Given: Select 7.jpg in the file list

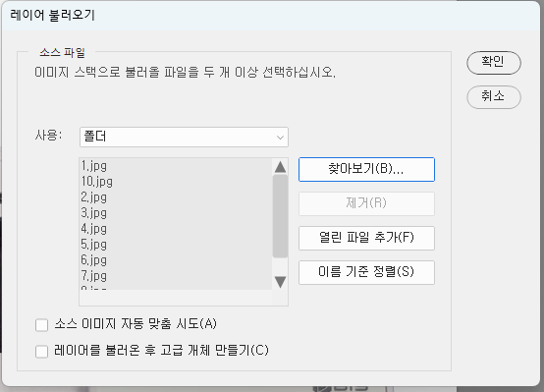Looking at the screenshot, I should click(x=176, y=276).
